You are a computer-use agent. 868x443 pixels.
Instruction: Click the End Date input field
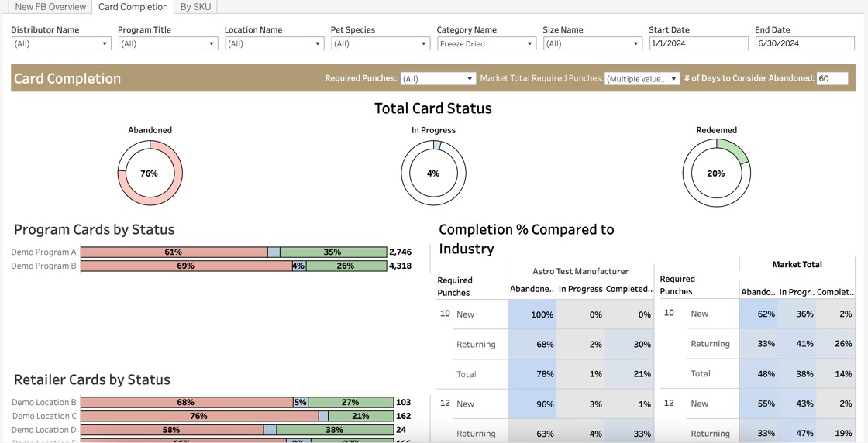(804, 44)
